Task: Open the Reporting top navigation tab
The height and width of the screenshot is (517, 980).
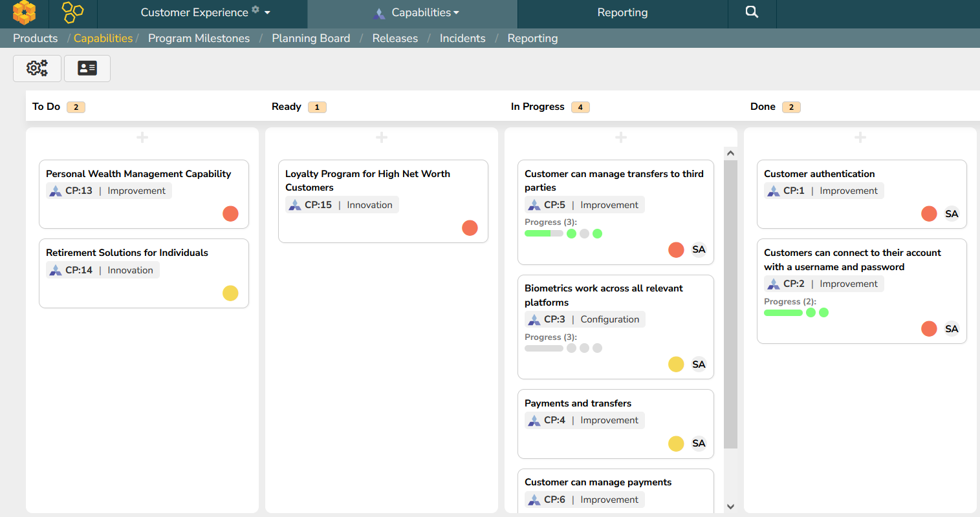Action: (x=622, y=13)
